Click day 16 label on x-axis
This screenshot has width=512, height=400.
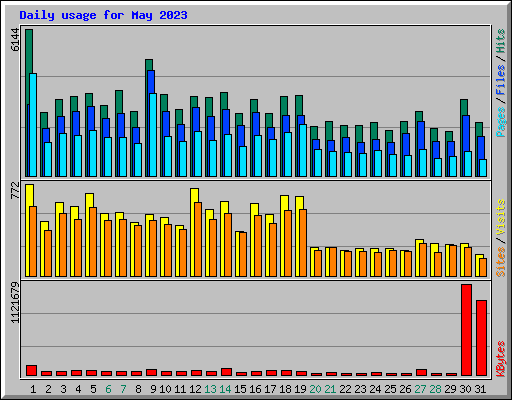[255, 389]
